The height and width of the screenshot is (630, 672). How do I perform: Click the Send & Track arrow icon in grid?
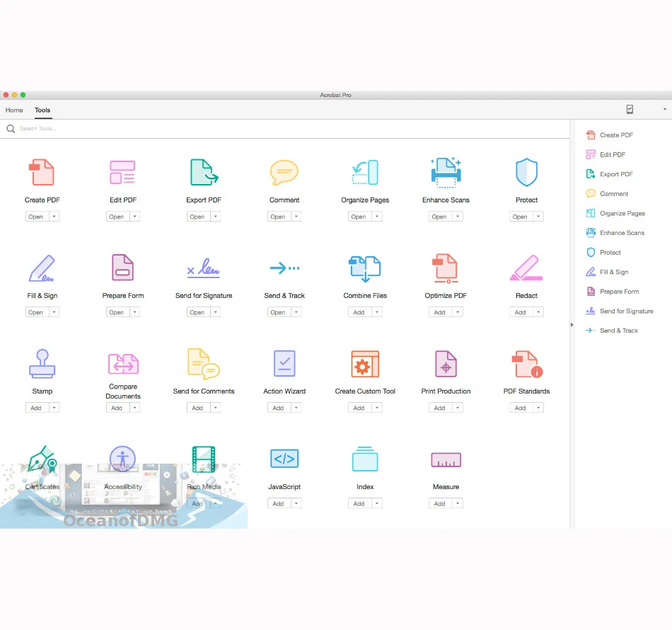(284, 268)
